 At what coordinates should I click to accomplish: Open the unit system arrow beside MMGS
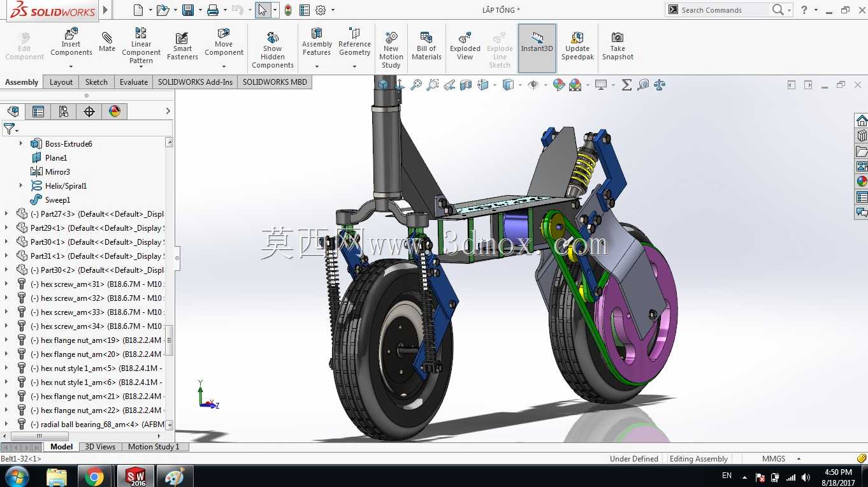799,459
